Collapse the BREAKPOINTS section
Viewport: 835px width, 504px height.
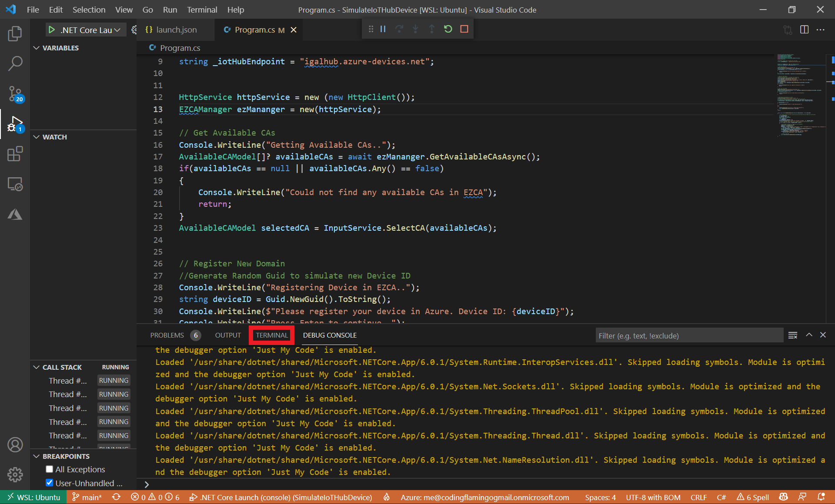[x=37, y=456]
